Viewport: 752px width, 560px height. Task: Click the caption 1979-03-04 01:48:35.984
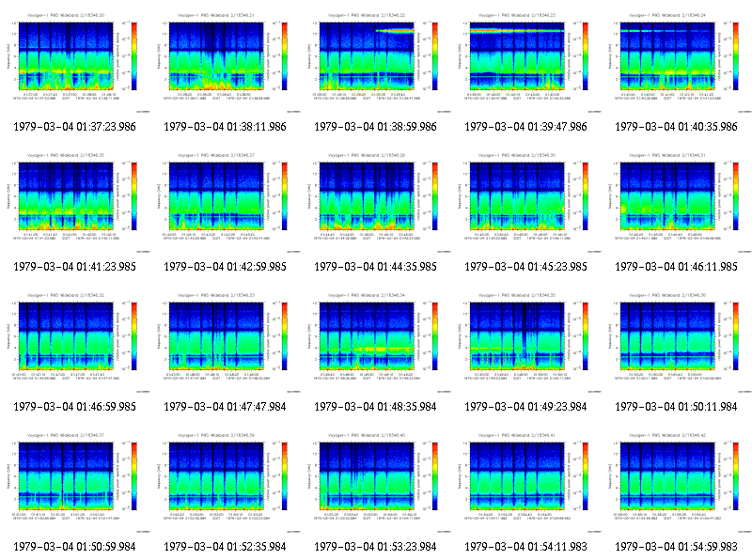[x=375, y=407]
